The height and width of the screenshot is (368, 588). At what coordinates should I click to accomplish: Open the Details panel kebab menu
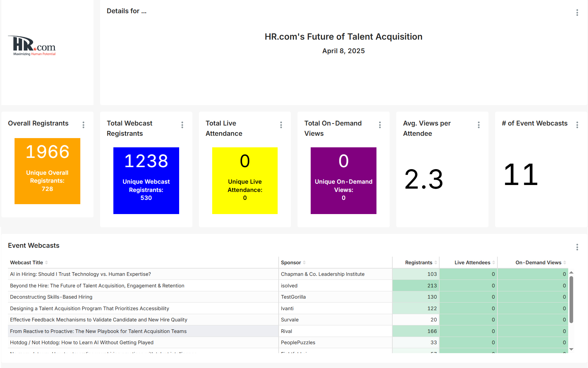click(x=577, y=13)
